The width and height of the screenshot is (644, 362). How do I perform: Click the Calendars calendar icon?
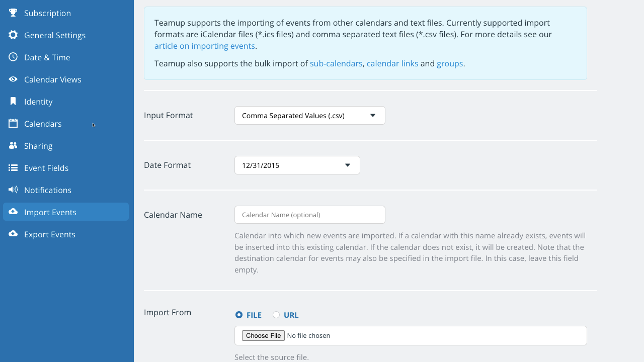click(13, 124)
